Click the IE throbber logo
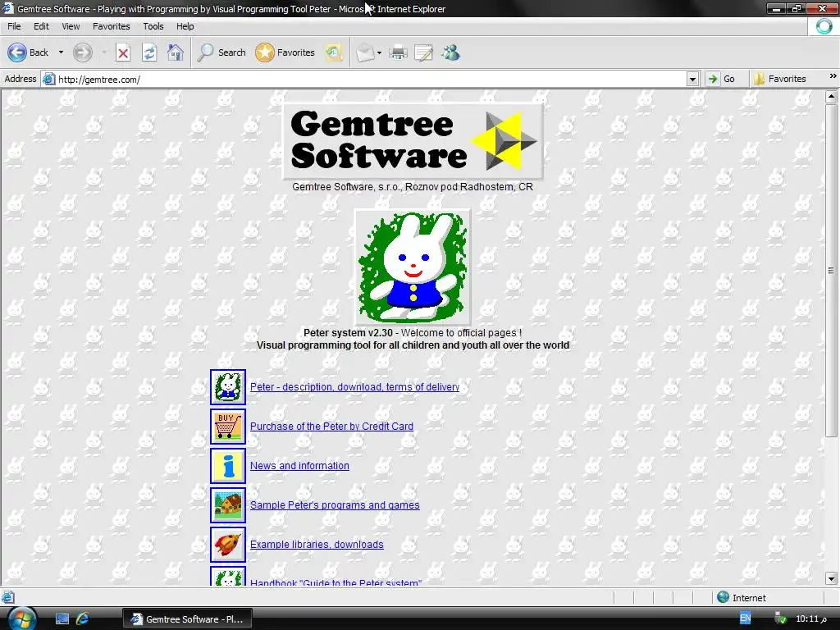This screenshot has height=630, width=840. point(824,26)
